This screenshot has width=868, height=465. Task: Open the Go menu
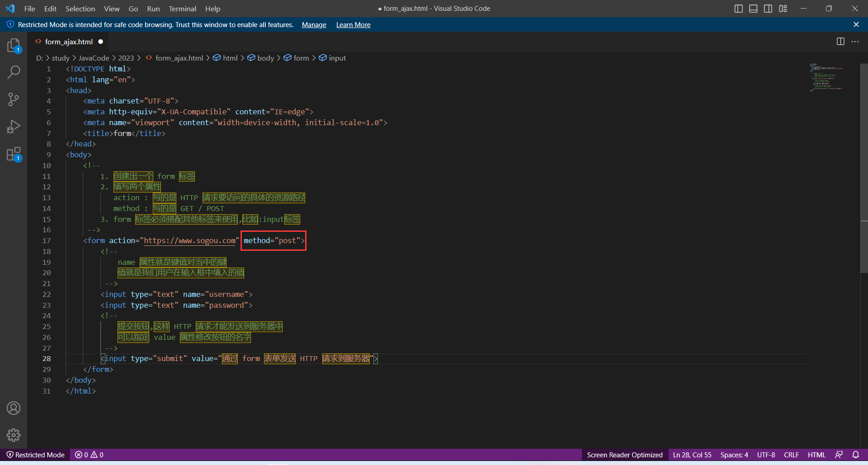click(x=133, y=9)
